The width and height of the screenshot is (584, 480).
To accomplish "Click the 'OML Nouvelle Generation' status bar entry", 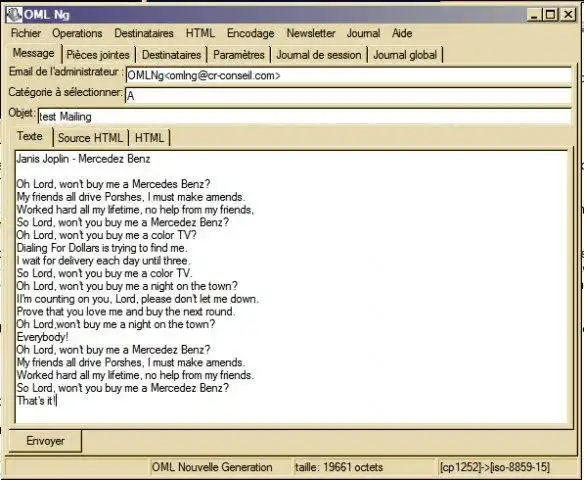I will 212,467.
